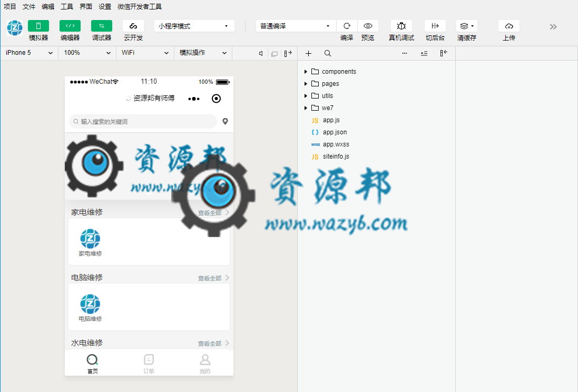Click the location pin icon
Viewport: 578px width, 392px height.
tap(225, 121)
